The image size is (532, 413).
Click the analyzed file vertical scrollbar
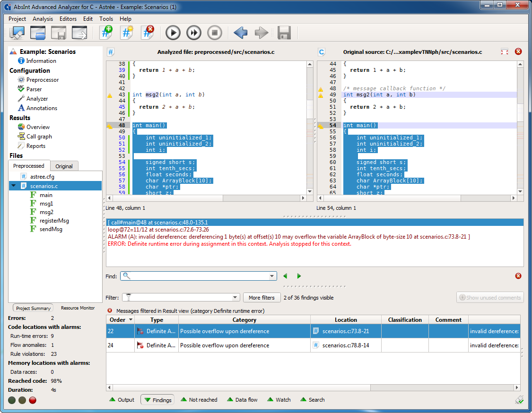(x=310, y=128)
